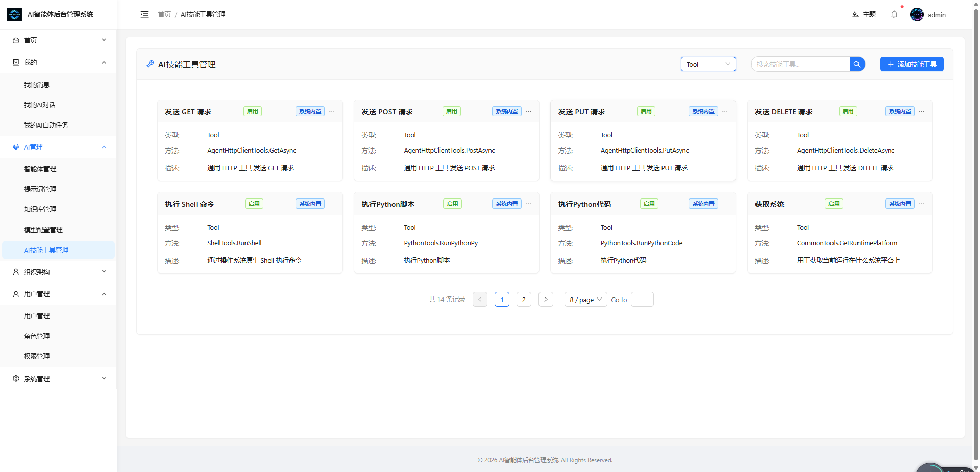Click the AgentHttpClientTools.PutAsync method text

click(x=645, y=151)
